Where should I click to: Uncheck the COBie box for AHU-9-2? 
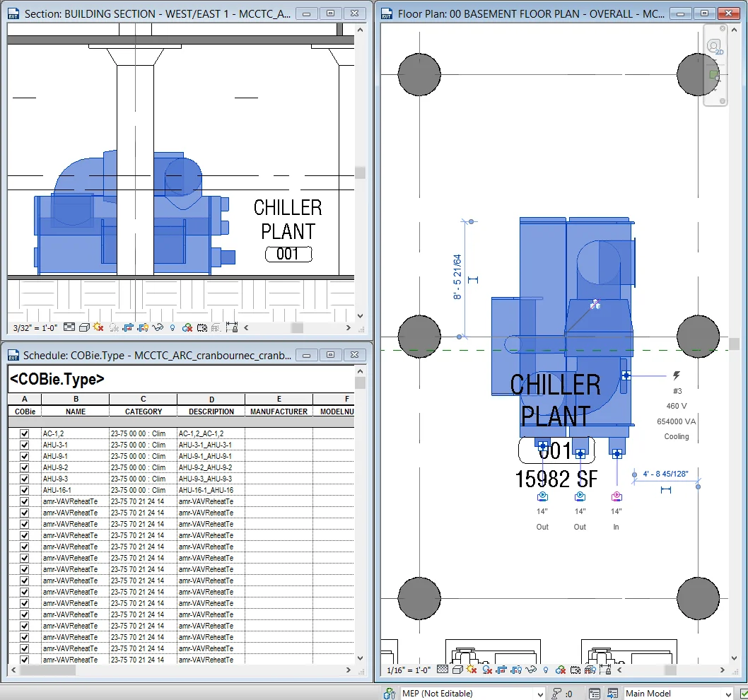24,467
